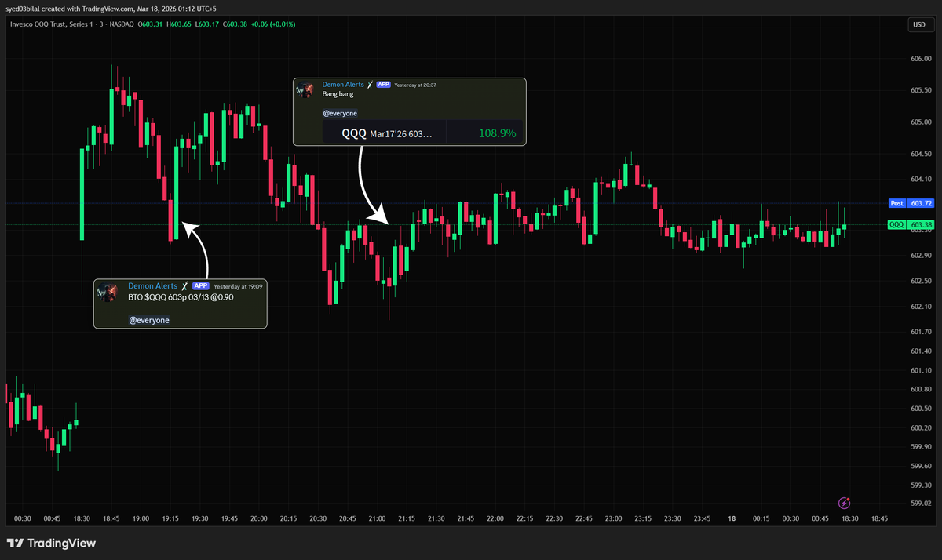Click the 20:00 time axis label

point(259,518)
